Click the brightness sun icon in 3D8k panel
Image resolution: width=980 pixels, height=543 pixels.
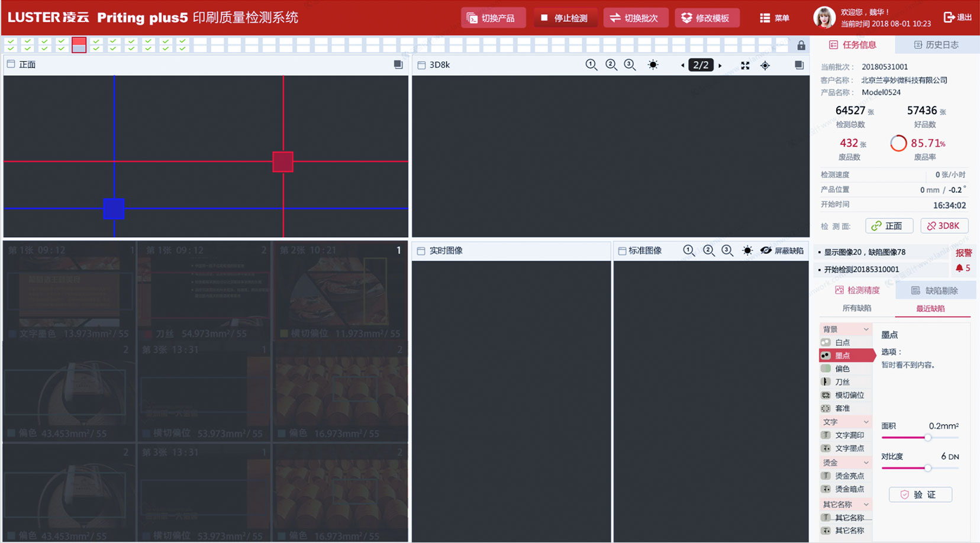(653, 65)
